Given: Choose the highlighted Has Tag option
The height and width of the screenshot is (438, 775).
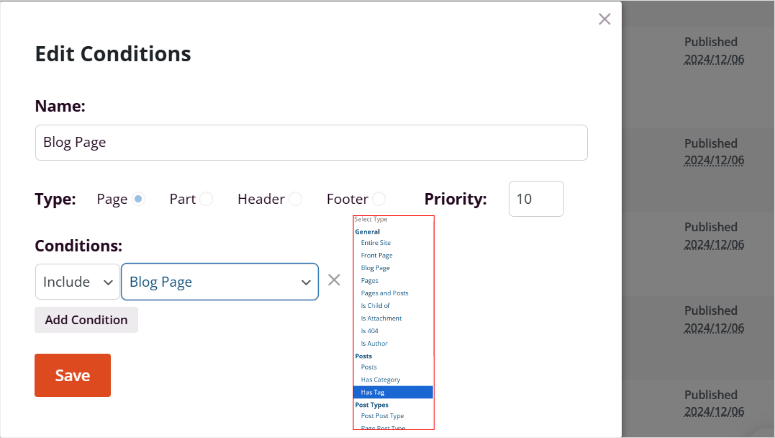Looking at the screenshot, I should click(x=393, y=393).
